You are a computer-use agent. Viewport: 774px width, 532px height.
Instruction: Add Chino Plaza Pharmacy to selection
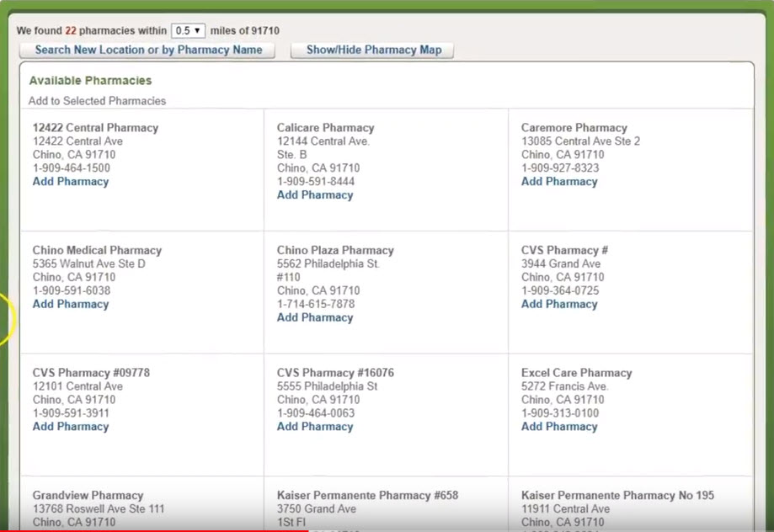point(315,318)
